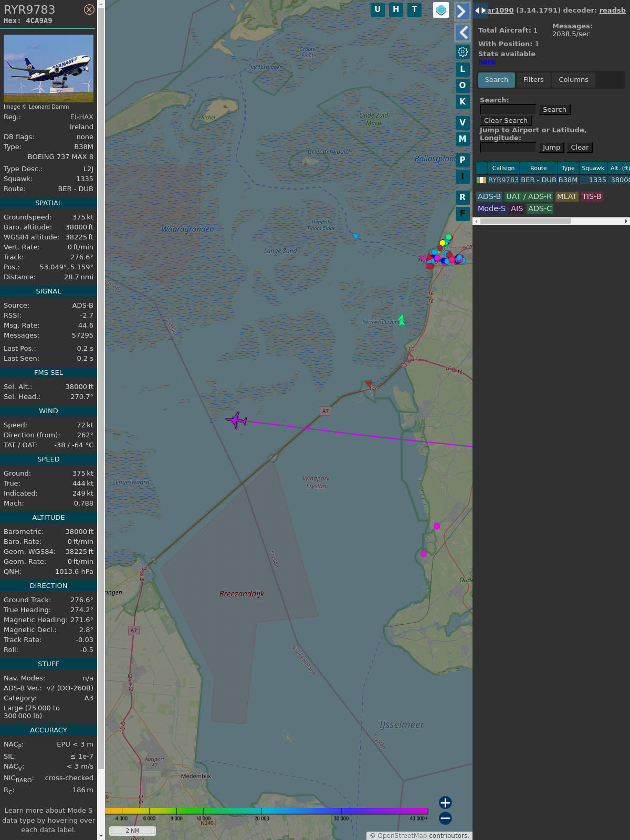Click the sidebar width toggle arrows icon
Viewport: 630px width, 840px height.
pyautogui.click(x=480, y=10)
